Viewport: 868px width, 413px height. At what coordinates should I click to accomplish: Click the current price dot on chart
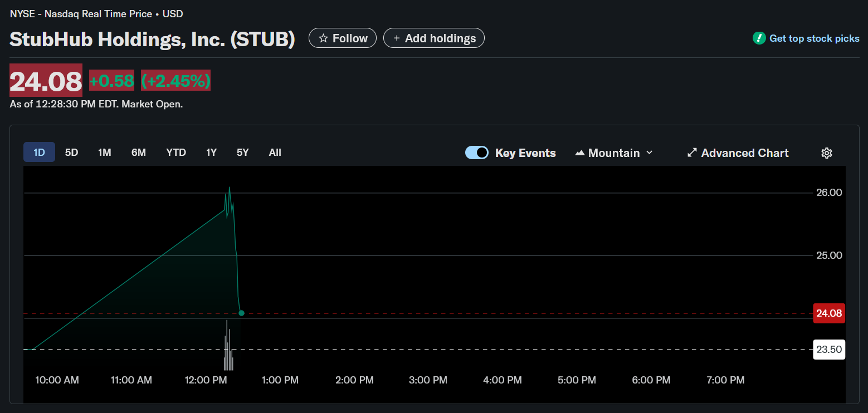pos(241,313)
